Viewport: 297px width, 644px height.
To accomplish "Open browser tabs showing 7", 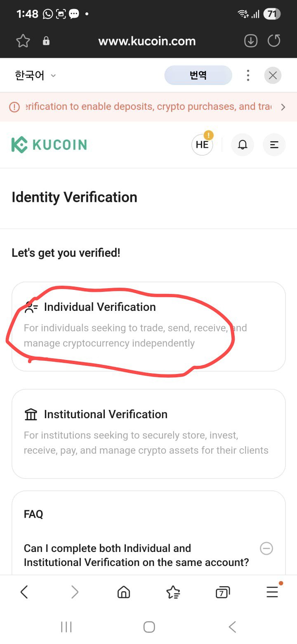I will 223,592.
